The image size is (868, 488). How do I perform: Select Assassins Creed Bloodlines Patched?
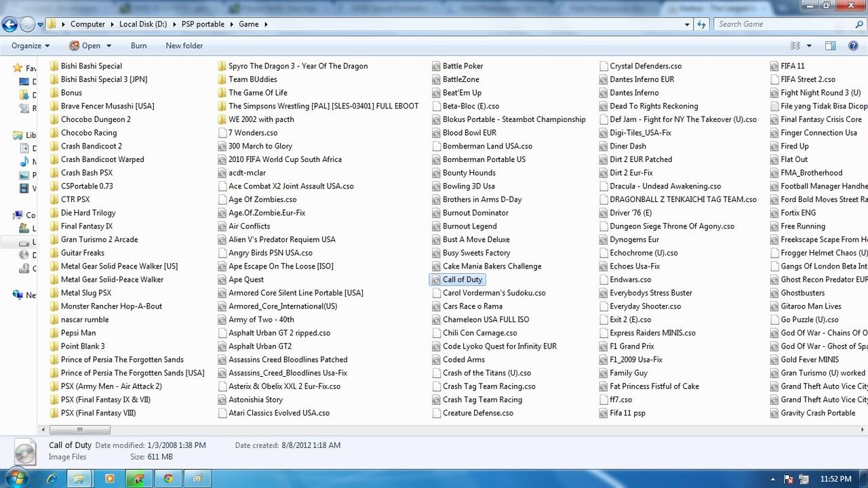tap(288, 360)
